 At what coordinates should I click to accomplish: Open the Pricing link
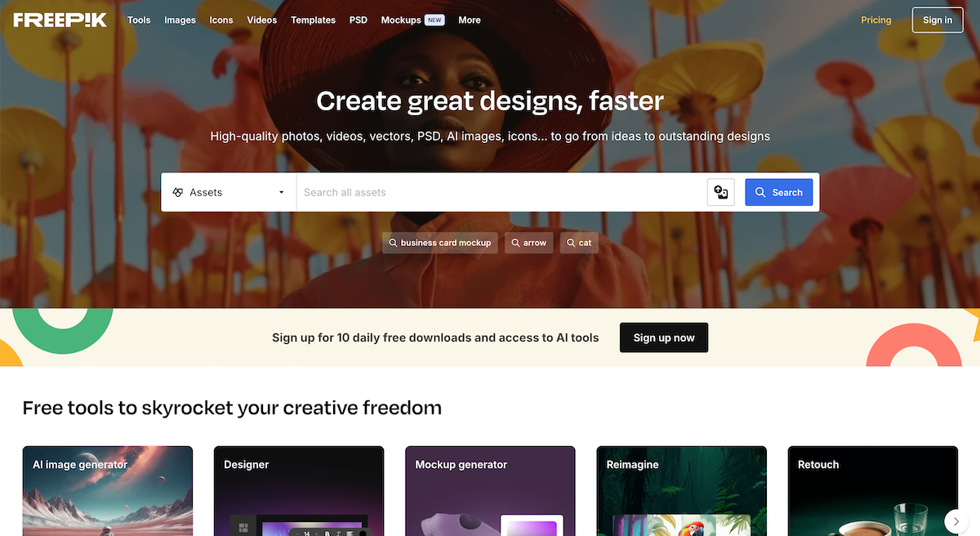[x=876, y=20]
